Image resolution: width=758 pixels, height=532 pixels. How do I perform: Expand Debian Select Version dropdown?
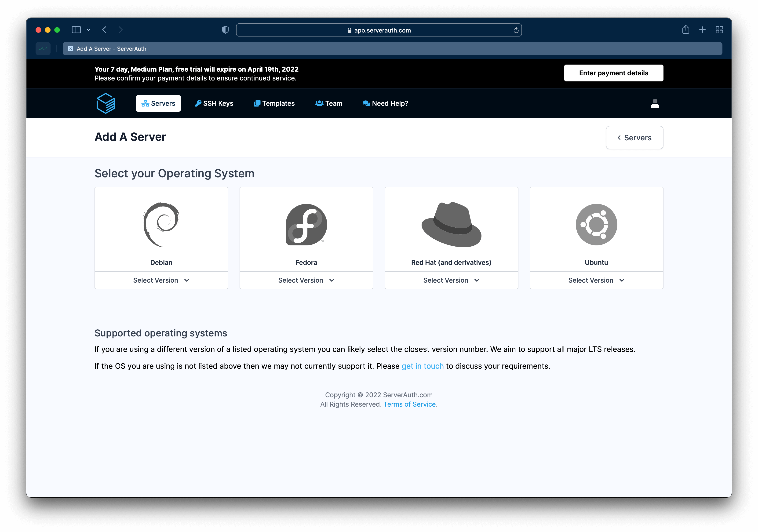pyautogui.click(x=161, y=280)
